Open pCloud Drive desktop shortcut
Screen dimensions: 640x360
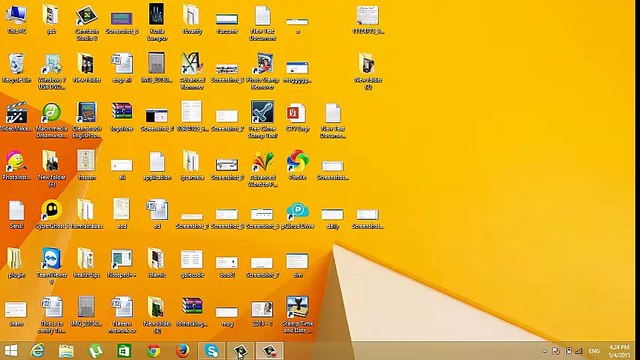point(298,214)
